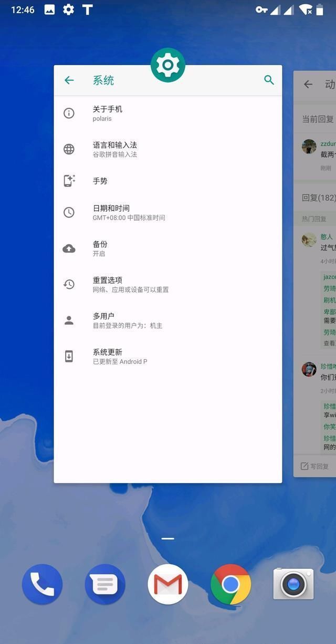Tap the Settings gear app icon above card
336x644 pixels.
click(168, 65)
